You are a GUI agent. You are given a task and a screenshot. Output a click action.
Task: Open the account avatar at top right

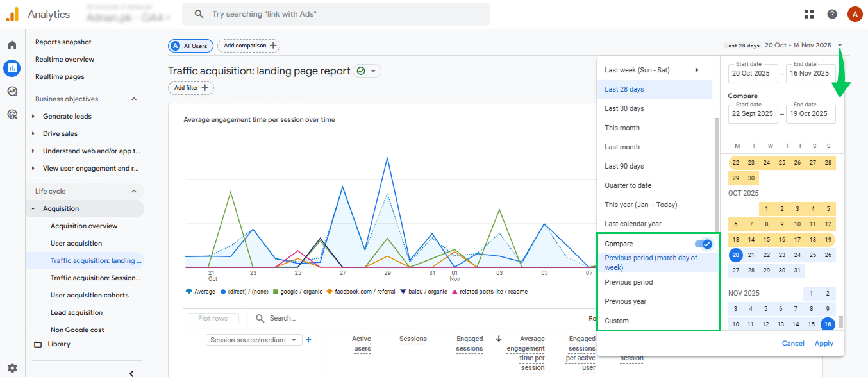coord(854,14)
